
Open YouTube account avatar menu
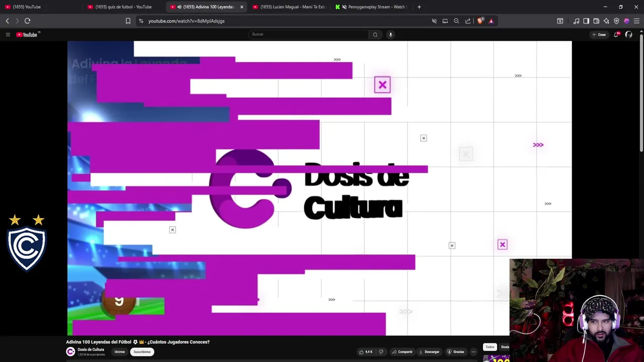pos(628,35)
